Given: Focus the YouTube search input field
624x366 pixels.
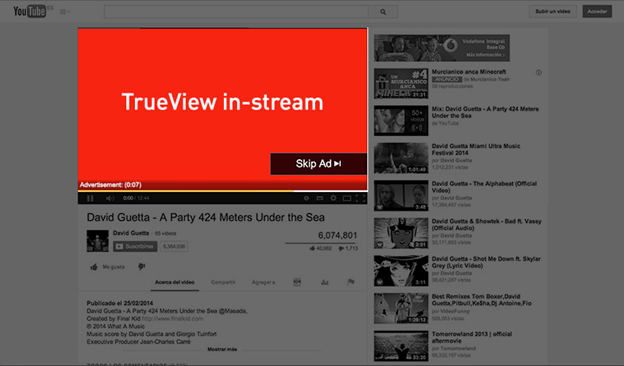Looking at the screenshot, I should point(236,12).
